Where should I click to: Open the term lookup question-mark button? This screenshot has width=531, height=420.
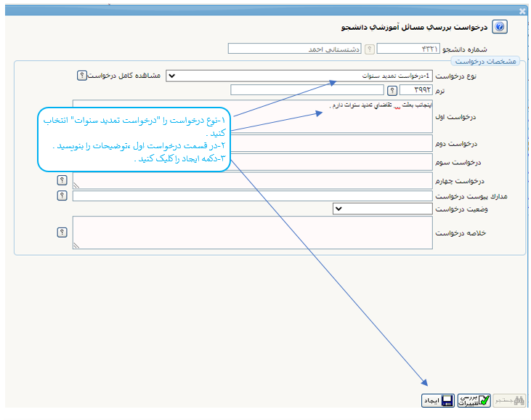(x=392, y=90)
